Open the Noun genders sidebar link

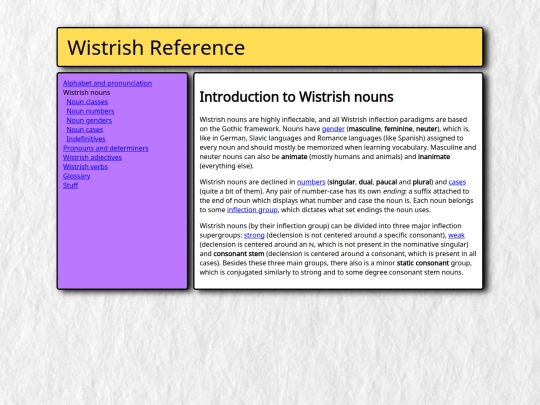(89, 121)
